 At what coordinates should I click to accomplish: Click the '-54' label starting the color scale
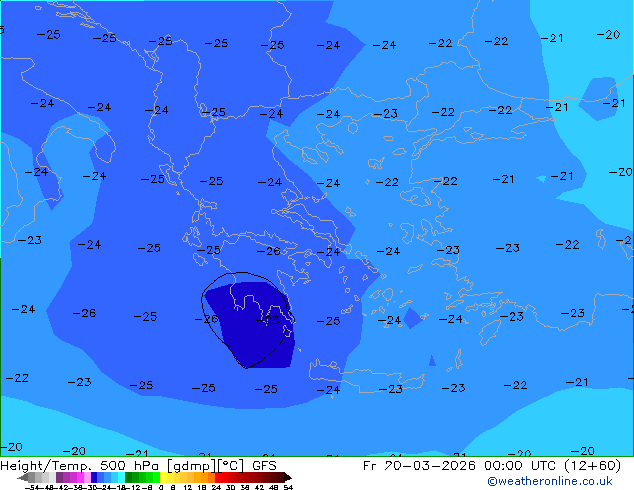pos(32,487)
